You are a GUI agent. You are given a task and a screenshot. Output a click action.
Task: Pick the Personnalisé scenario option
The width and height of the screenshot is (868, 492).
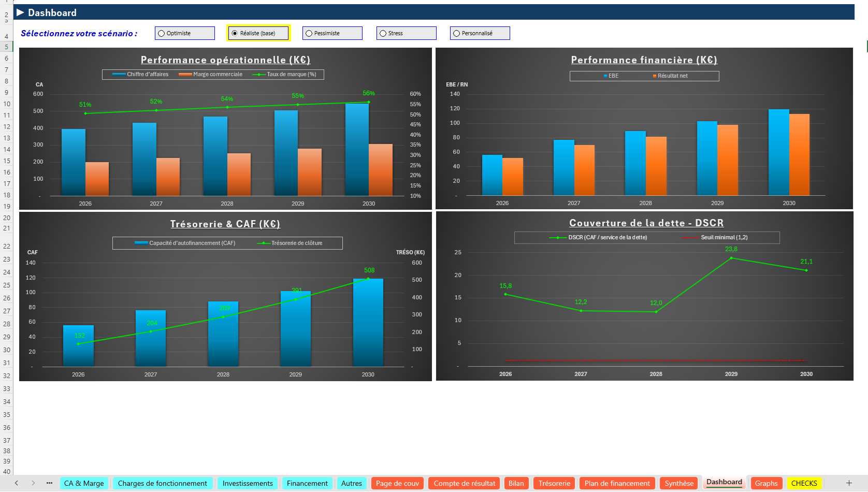coord(457,34)
